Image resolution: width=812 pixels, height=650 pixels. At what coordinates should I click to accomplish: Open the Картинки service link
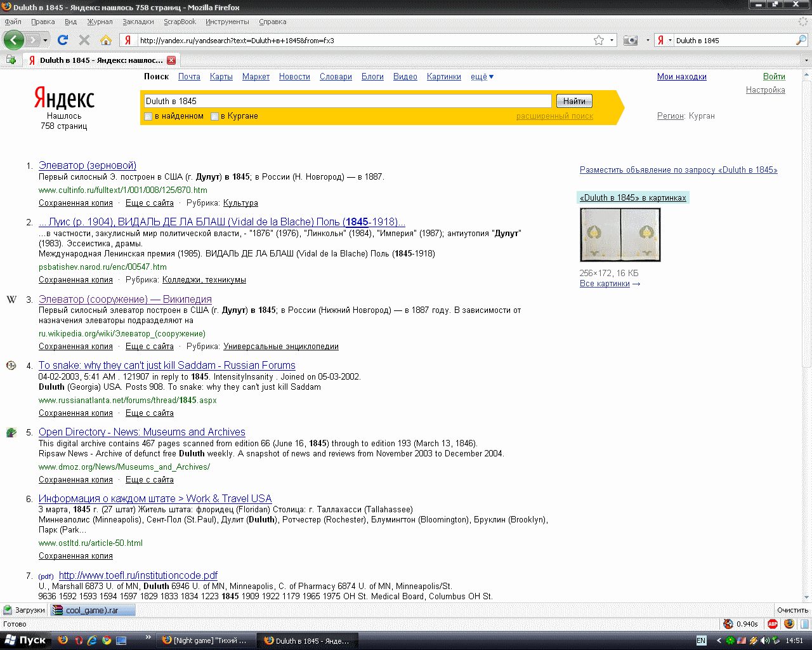point(444,77)
